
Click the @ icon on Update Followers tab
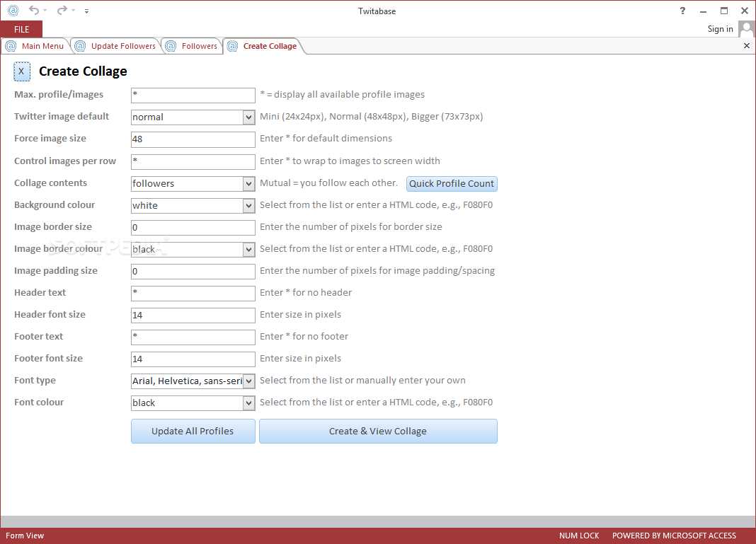pyautogui.click(x=80, y=46)
